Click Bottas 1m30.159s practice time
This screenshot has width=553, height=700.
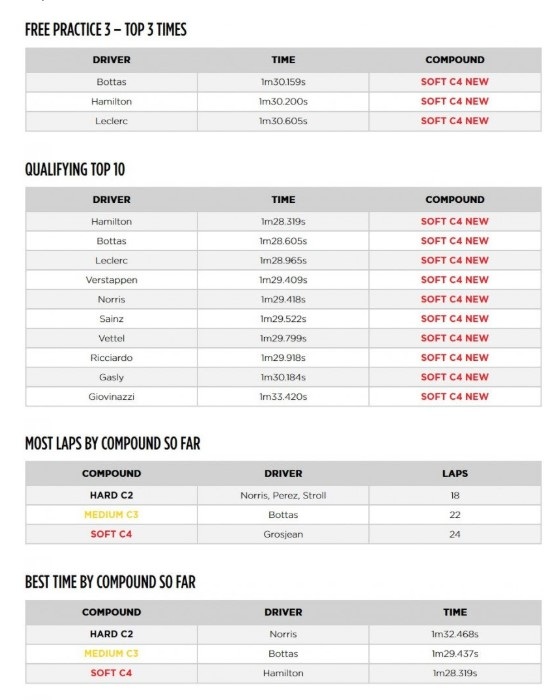point(283,82)
